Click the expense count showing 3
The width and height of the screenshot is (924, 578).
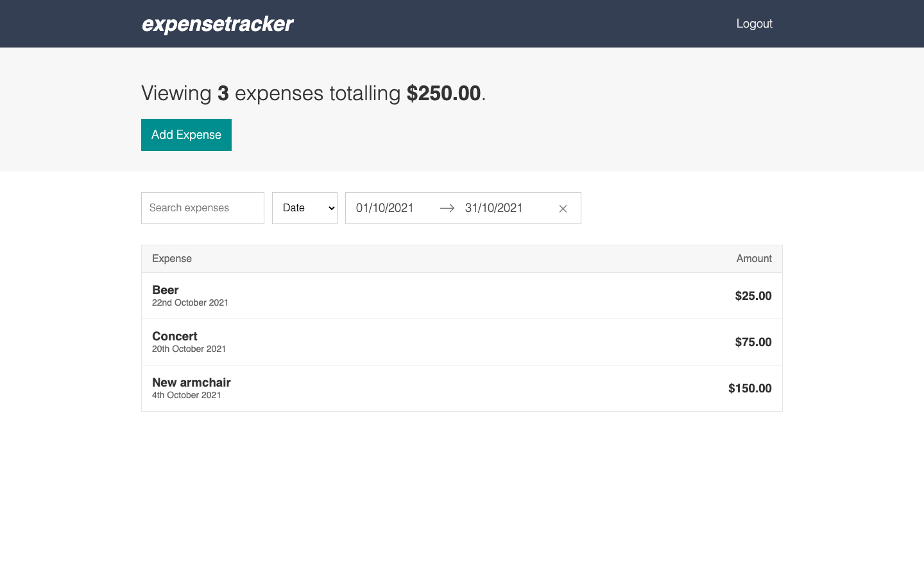[223, 93]
